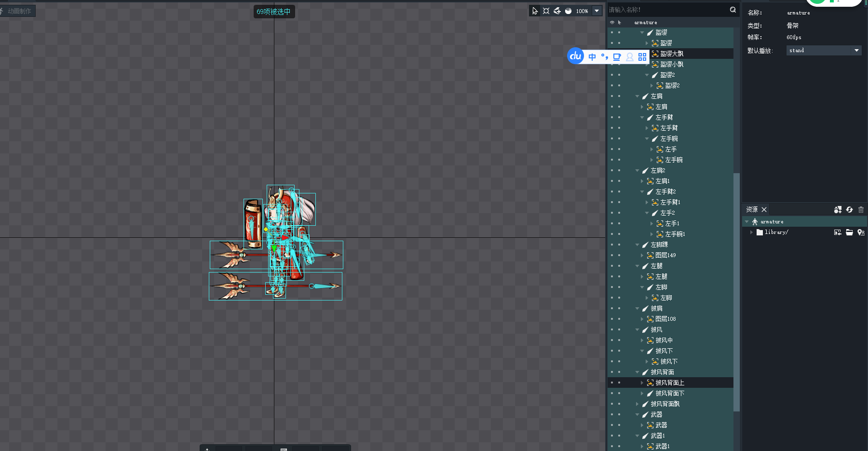Viewport: 868px width, 451px height.
Task: Click the red shield sprite in canvas
Action: [253, 224]
